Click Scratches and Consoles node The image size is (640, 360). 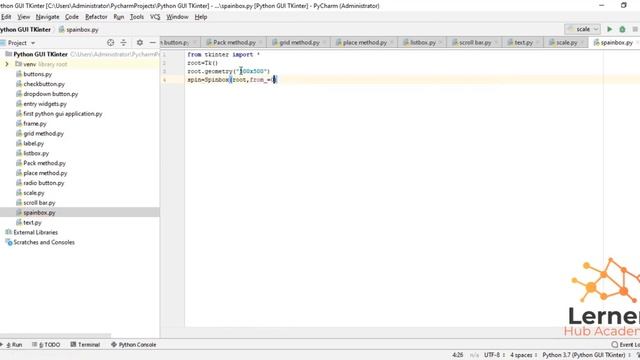point(44,242)
